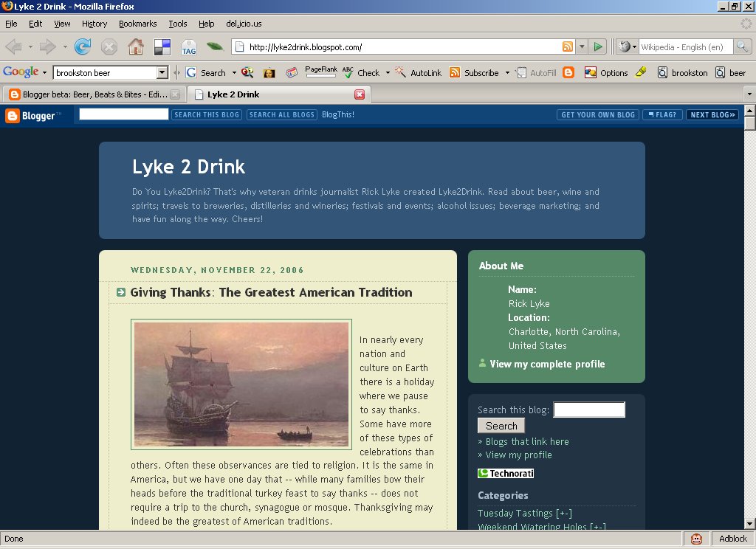The height and width of the screenshot is (549, 756).
Task: Click the search magnifier icon
Action: coord(743,46)
